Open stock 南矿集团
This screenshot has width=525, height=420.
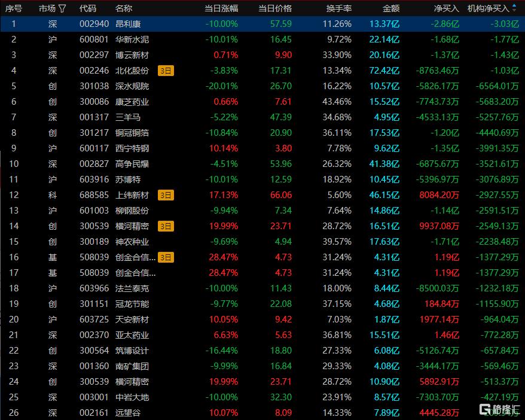click(132, 366)
